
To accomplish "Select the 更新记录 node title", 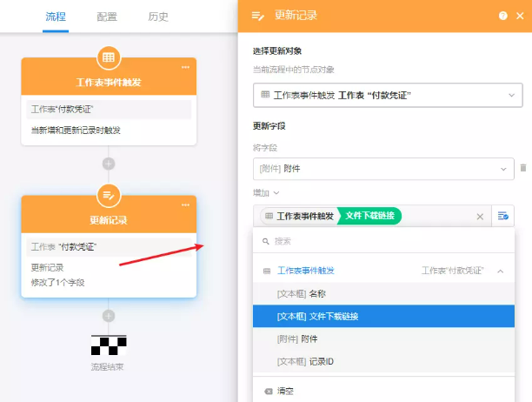I will tap(109, 220).
